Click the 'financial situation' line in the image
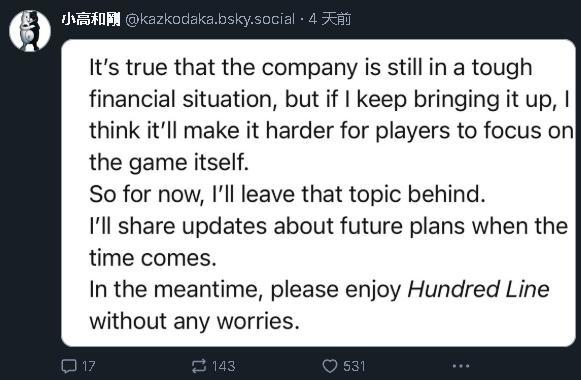581x380 pixels. tap(329, 100)
